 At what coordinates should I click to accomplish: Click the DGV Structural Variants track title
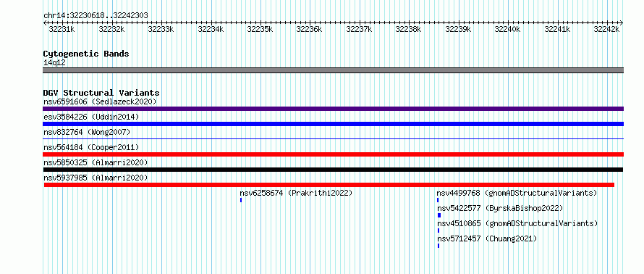click(101, 93)
